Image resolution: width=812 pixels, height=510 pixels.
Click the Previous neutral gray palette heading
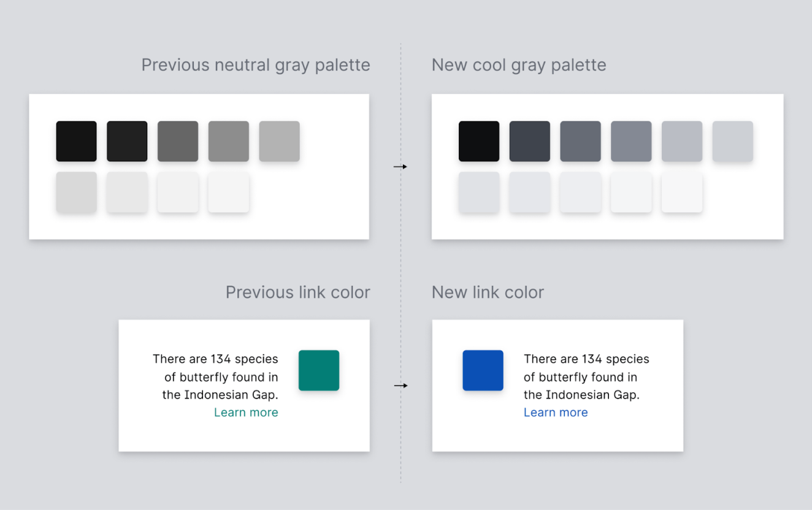point(256,65)
